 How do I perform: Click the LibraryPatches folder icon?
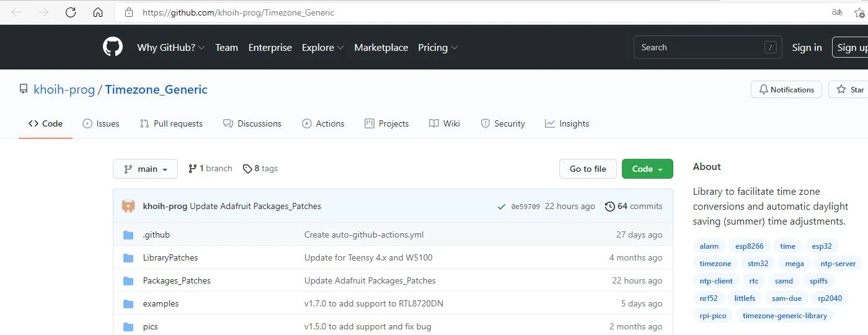pyautogui.click(x=128, y=258)
